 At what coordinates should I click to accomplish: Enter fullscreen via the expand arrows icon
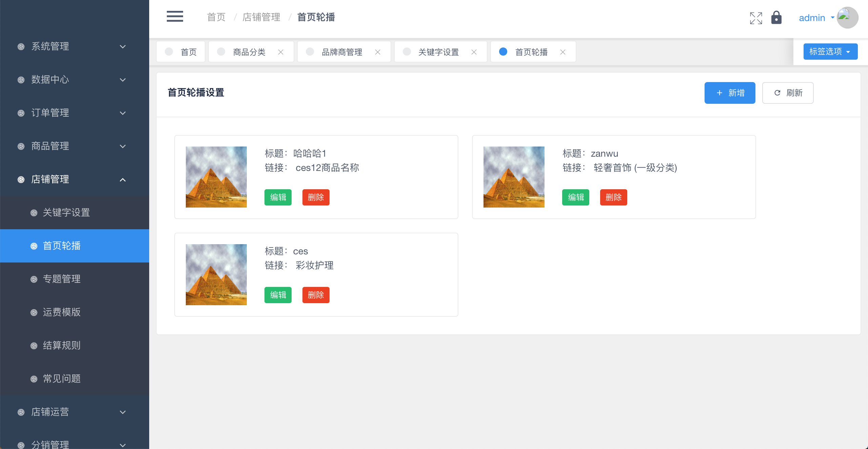coord(756,18)
